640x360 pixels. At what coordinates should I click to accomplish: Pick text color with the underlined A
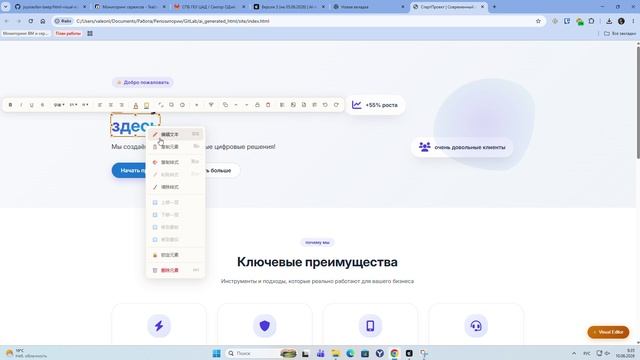[x=136, y=105]
